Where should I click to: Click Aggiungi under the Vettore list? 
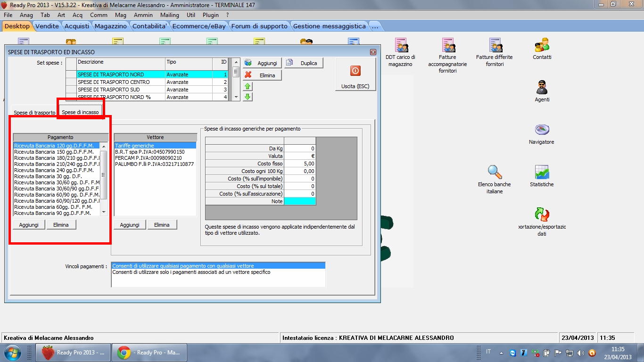point(130,225)
